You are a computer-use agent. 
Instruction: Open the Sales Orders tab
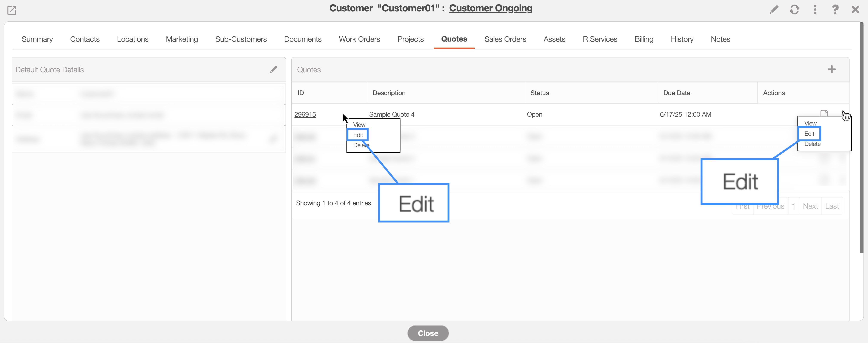(505, 39)
